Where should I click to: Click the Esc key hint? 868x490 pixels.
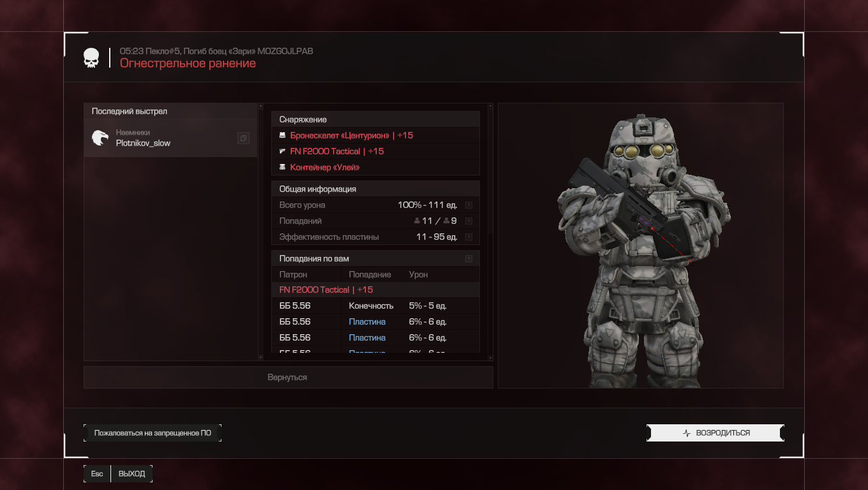coord(97,473)
